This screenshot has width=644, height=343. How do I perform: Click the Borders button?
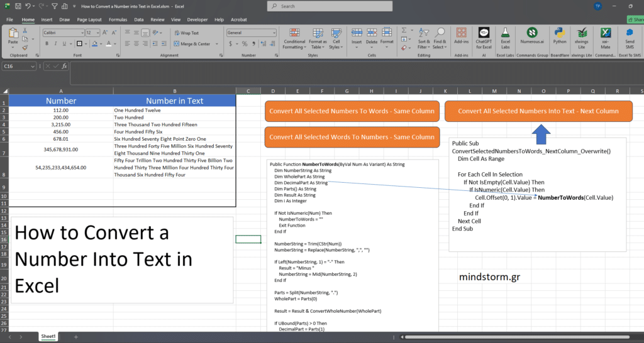pos(79,43)
